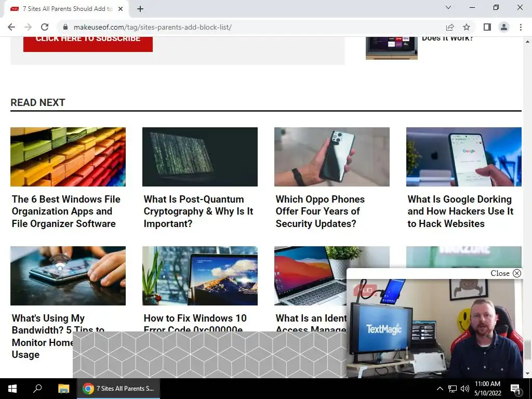Open the Windows laptop by window thumbnail
532x399 pixels.
pyautogui.click(x=200, y=276)
